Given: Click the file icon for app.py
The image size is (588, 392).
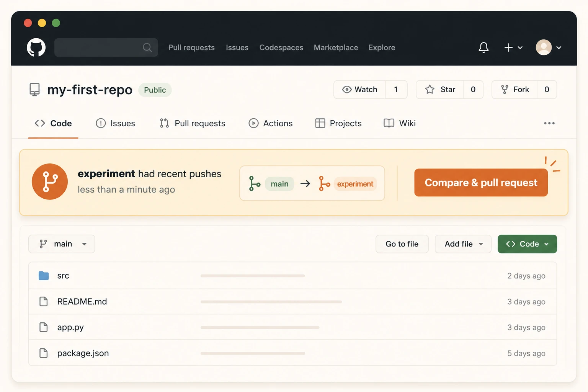Looking at the screenshot, I should click(44, 327).
